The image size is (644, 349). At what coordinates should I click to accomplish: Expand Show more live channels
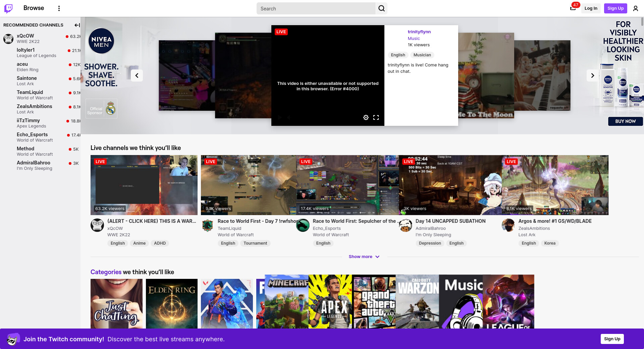click(x=364, y=257)
